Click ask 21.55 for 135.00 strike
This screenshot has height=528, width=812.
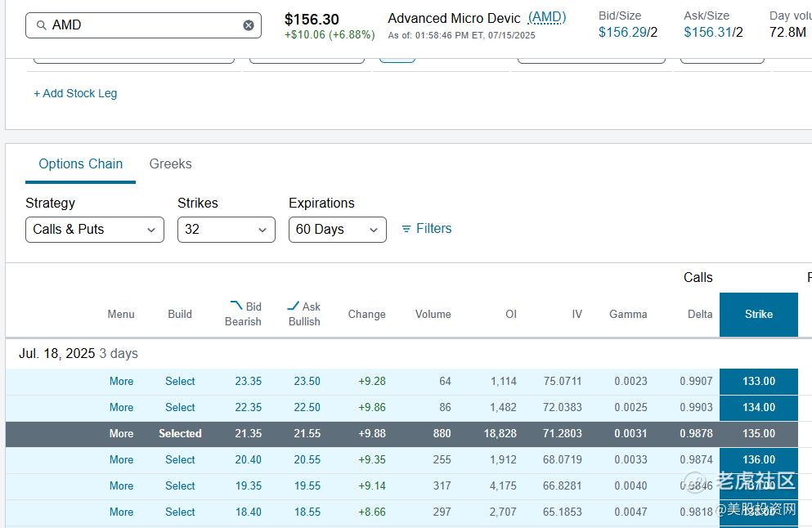pos(307,434)
